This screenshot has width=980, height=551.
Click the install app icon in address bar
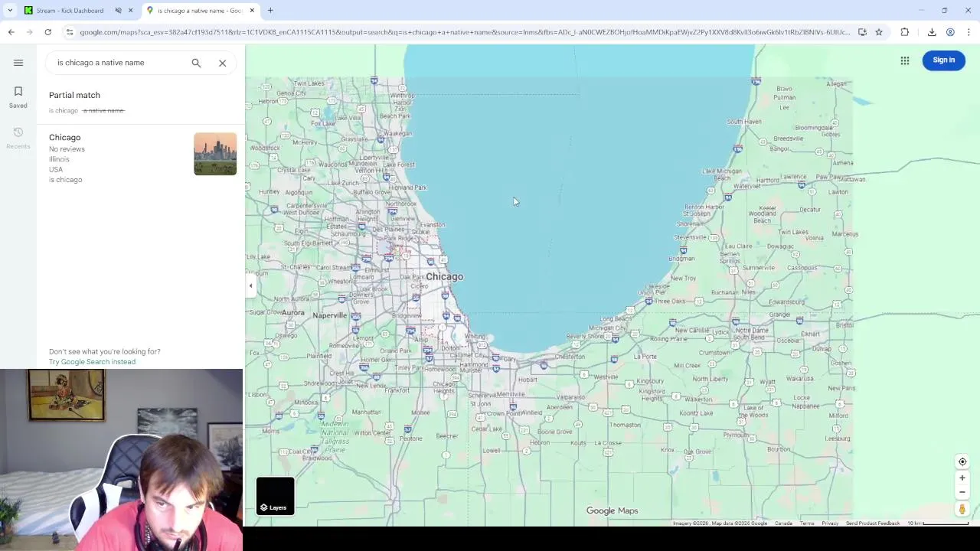point(862,32)
